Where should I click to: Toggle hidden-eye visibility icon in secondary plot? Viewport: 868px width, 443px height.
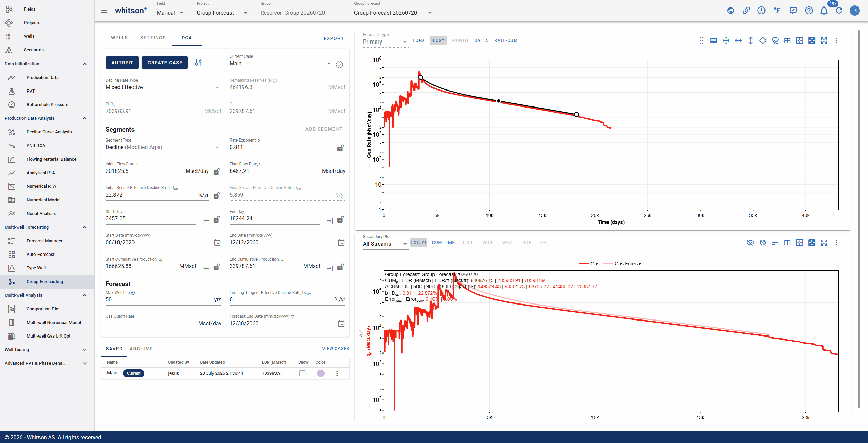point(751,243)
